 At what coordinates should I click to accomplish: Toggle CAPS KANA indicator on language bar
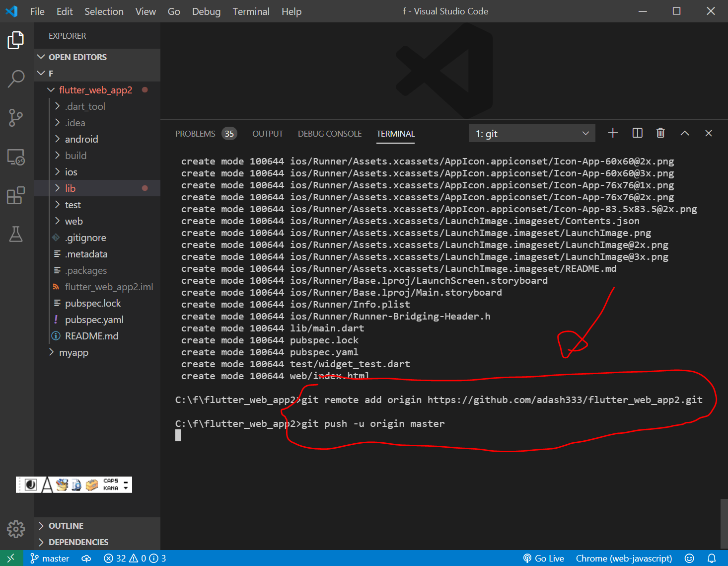click(x=111, y=485)
